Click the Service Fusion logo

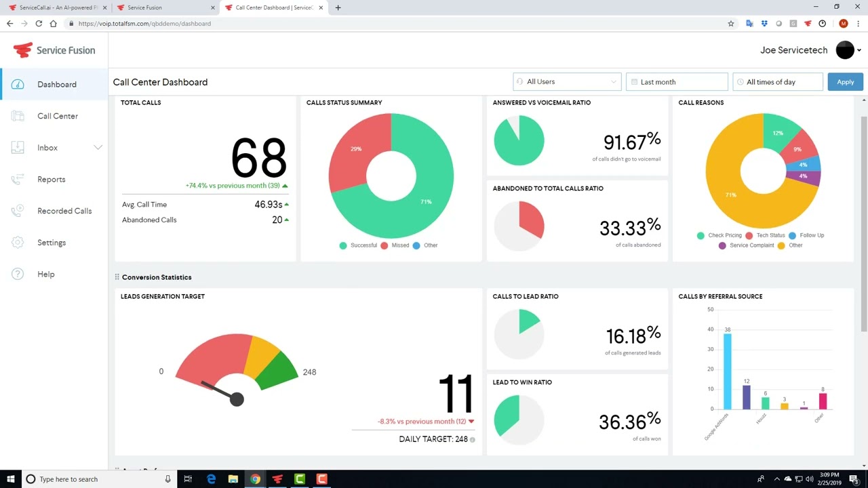(54, 50)
